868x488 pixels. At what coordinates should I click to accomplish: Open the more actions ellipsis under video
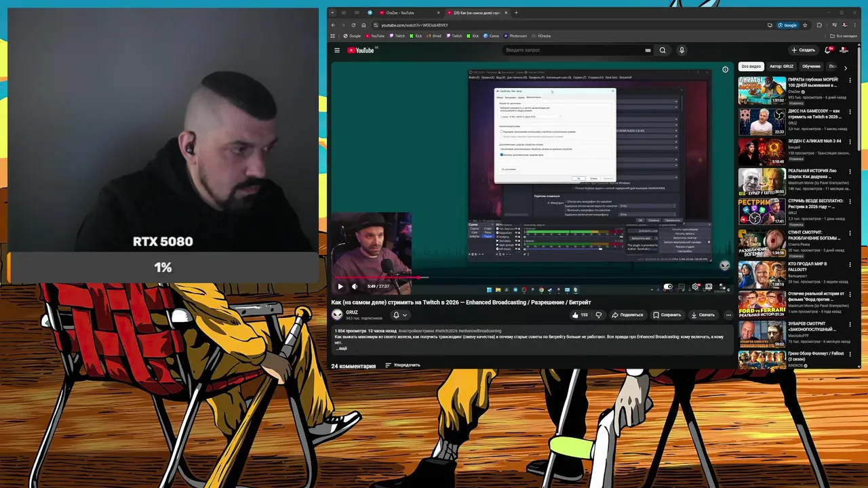(728, 314)
